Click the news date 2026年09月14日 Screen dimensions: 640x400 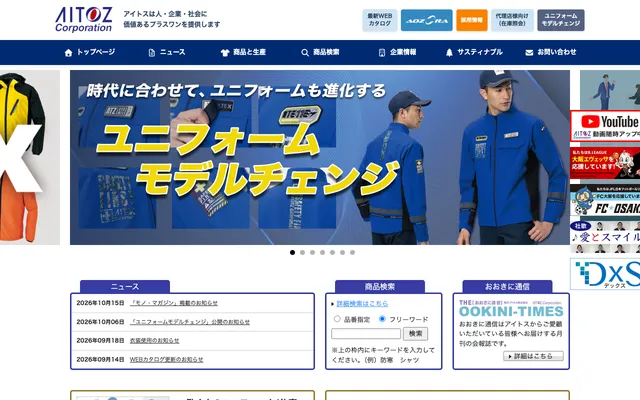(100, 360)
